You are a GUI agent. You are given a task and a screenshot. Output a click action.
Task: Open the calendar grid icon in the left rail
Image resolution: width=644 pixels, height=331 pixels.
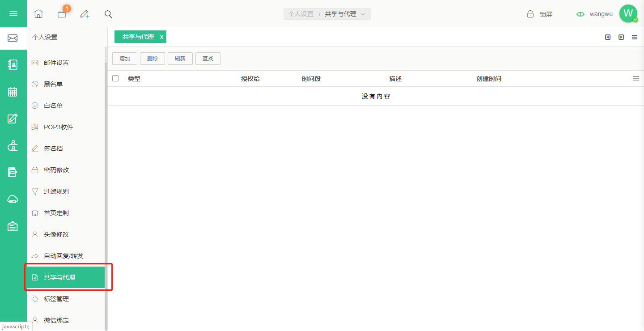coord(13,92)
